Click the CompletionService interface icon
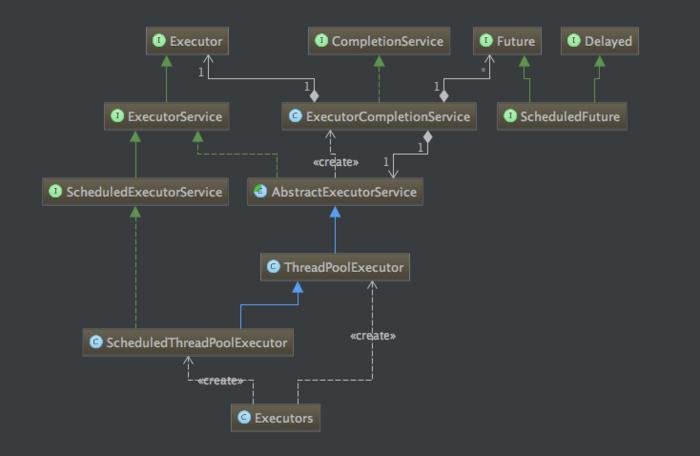 (x=321, y=41)
